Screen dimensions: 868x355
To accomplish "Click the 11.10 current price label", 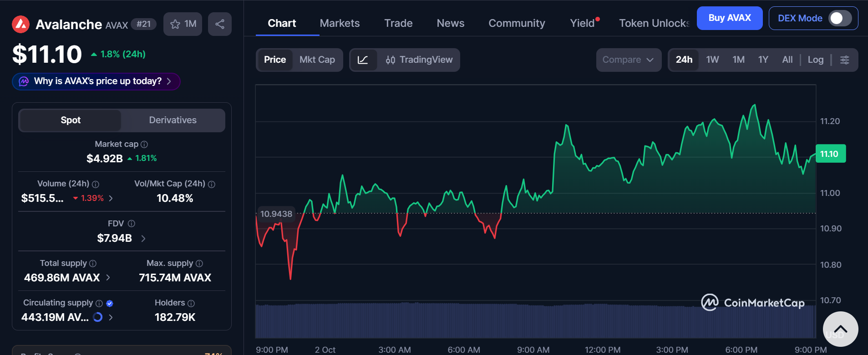I will tap(831, 154).
